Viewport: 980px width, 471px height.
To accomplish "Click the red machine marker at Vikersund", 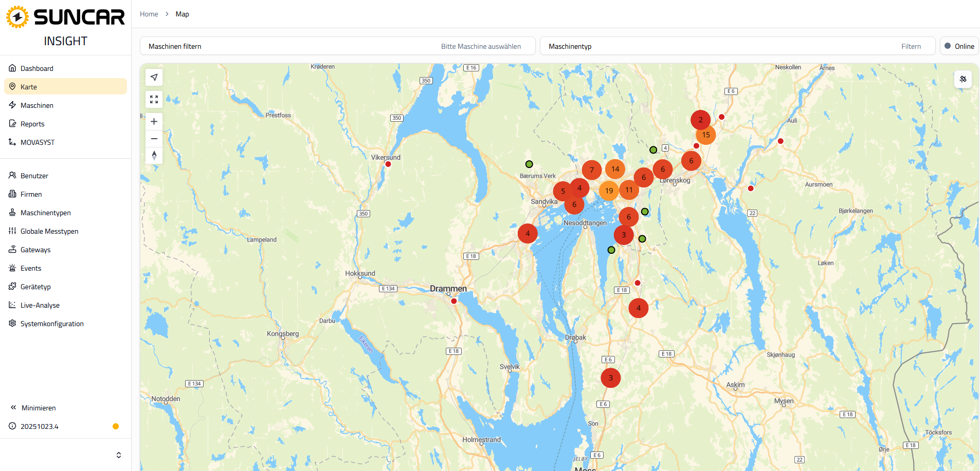I will point(388,164).
